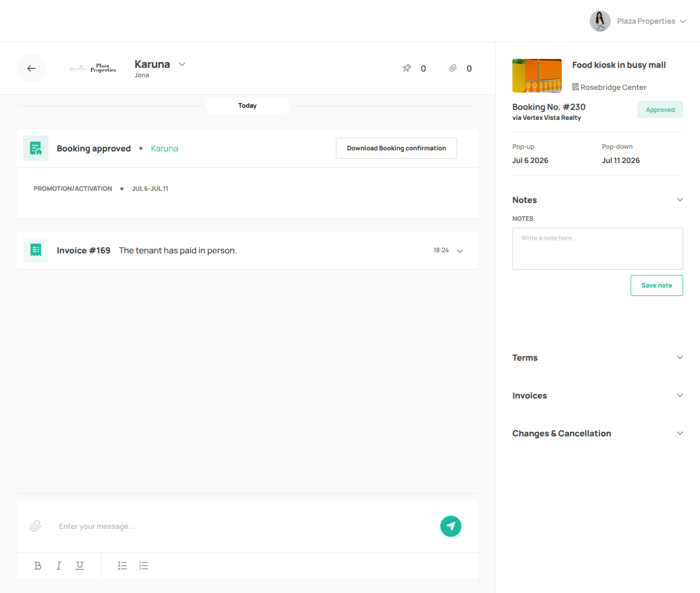
Task: Click the Rosebridge Center label
Action: (613, 87)
